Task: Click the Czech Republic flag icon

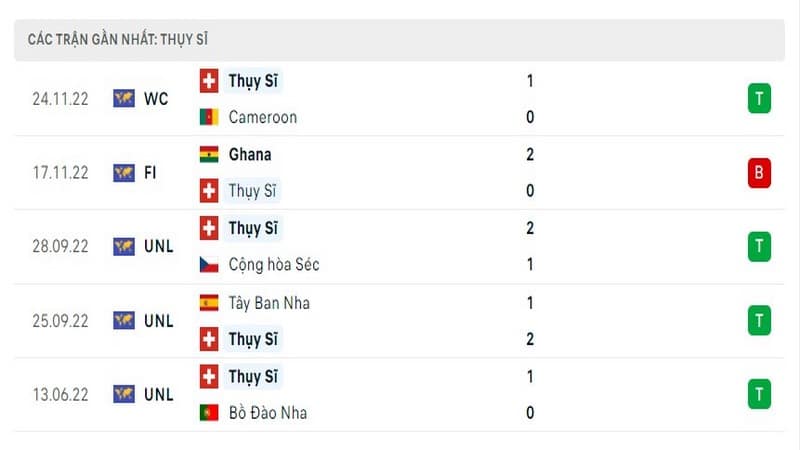Action: tap(209, 264)
